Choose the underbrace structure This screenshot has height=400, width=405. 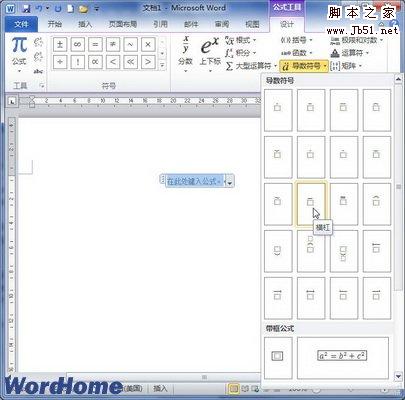(278, 251)
